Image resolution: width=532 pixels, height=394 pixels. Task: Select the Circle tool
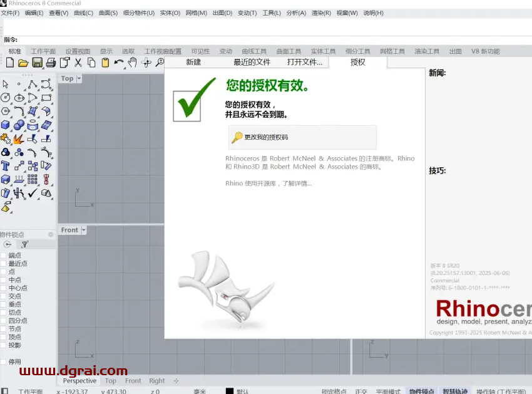pos(6,98)
